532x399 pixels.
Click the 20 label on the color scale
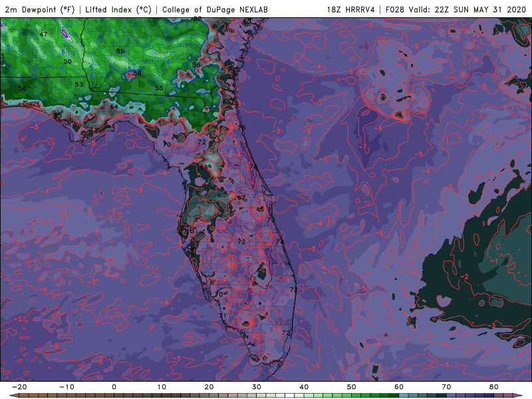point(209,387)
